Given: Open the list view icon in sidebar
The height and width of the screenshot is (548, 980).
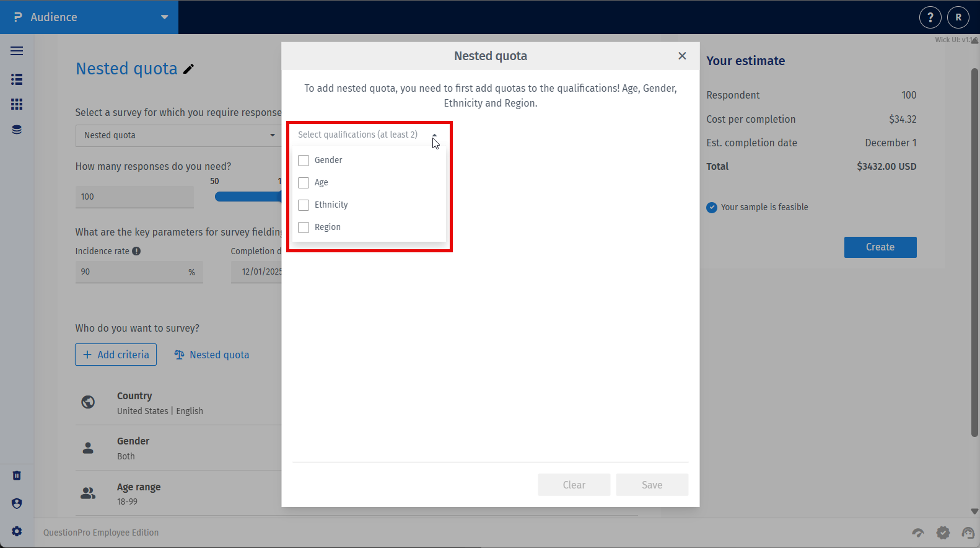Looking at the screenshot, I should click(17, 79).
